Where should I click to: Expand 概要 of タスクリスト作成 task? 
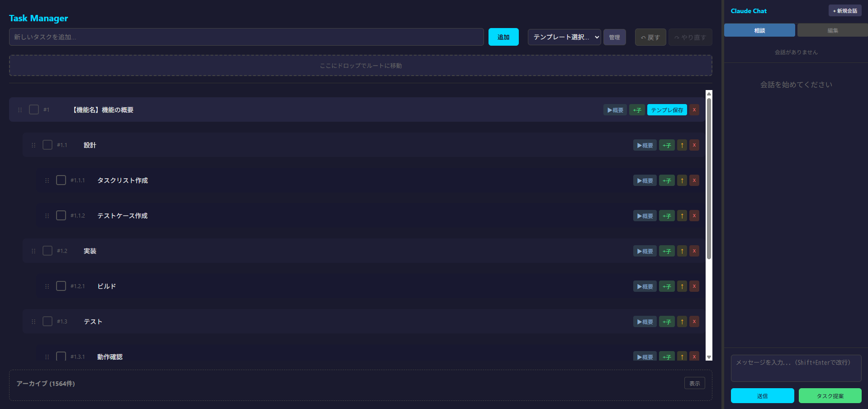coord(645,181)
